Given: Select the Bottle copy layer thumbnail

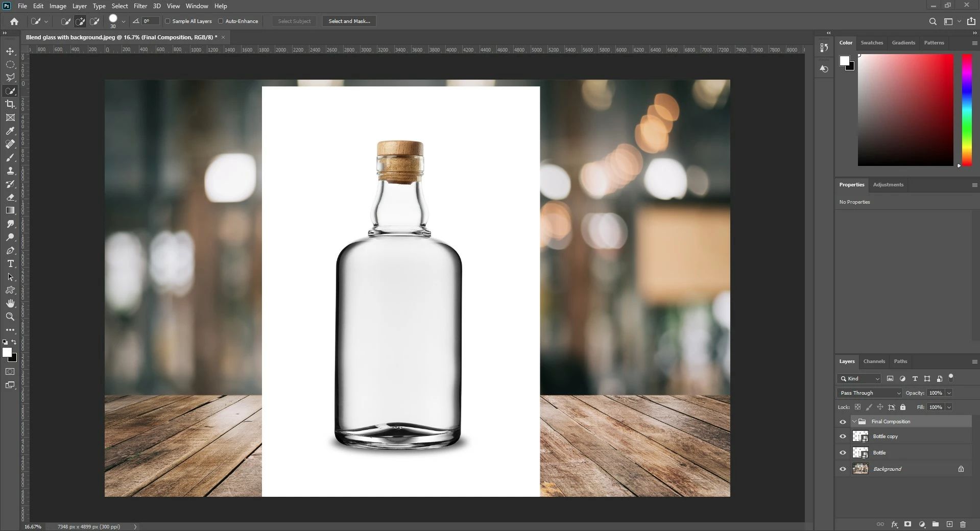Looking at the screenshot, I should [x=861, y=437].
